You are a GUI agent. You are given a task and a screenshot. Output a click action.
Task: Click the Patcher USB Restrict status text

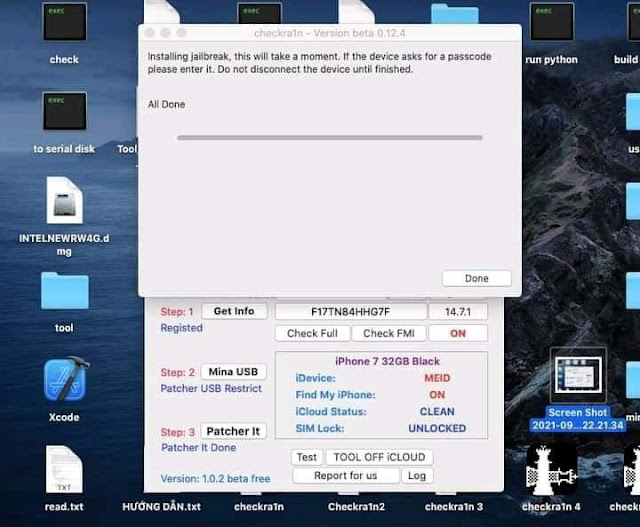[211, 388]
